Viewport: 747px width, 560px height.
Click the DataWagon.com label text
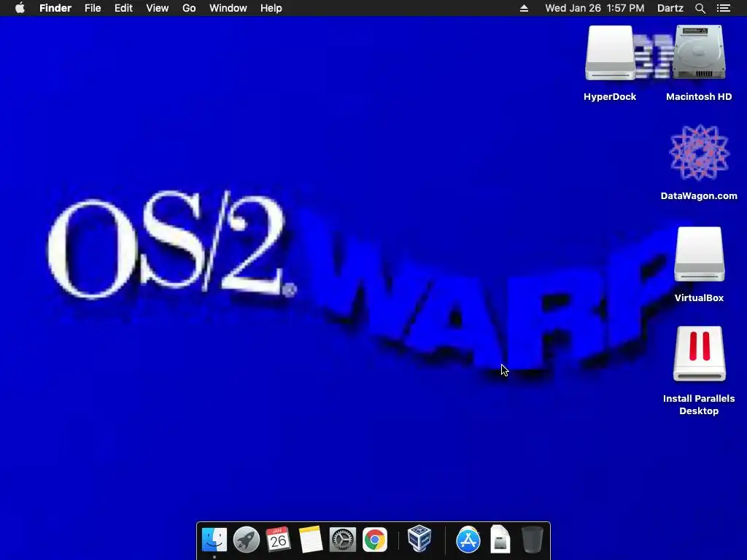coord(699,195)
